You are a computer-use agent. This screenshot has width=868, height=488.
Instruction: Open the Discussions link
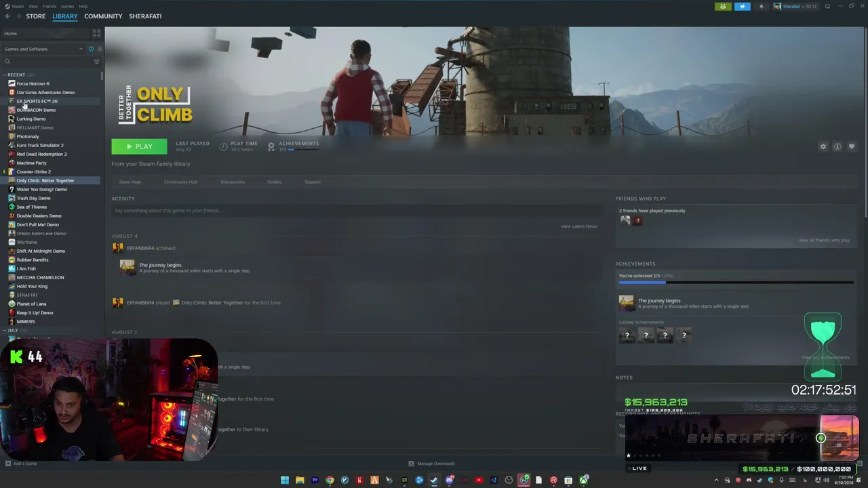point(233,182)
